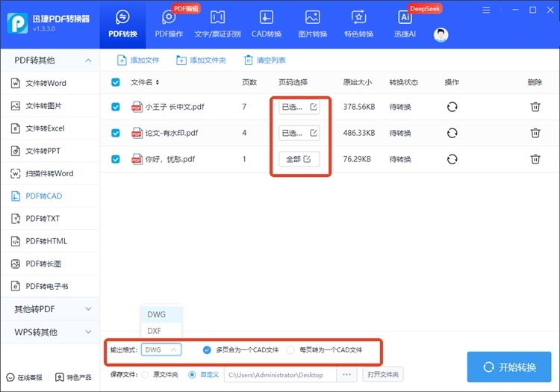The image size is (560, 392).
Task: Click 你好，忧愁.pdf file name
Action: click(170, 159)
